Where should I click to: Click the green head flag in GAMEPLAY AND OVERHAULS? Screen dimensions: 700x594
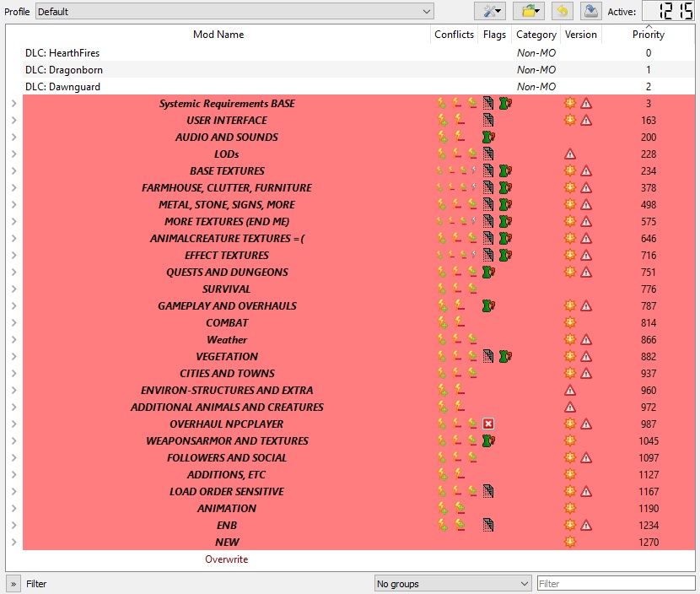point(488,306)
